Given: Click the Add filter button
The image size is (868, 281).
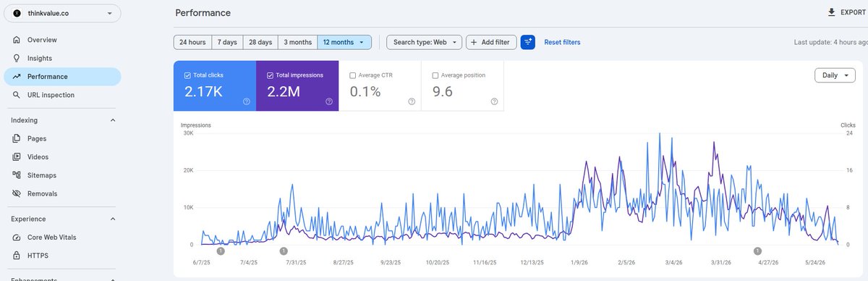Looking at the screenshot, I should (x=491, y=42).
